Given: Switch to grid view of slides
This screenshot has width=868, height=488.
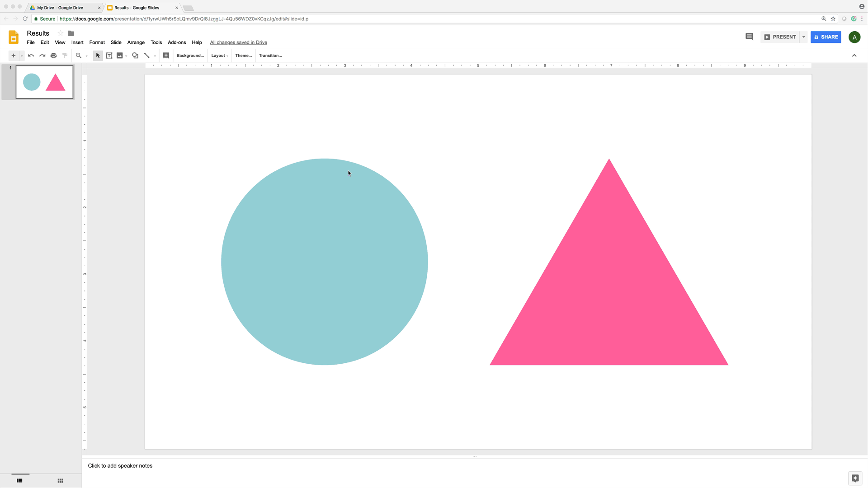Looking at the screenshot, I should [x=60, y=480].
